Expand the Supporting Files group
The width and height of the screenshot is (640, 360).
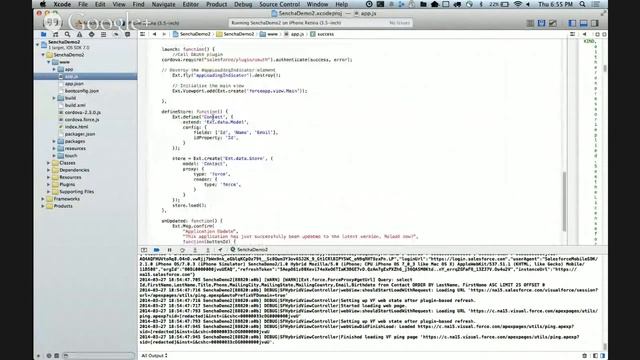pos(49,191)
